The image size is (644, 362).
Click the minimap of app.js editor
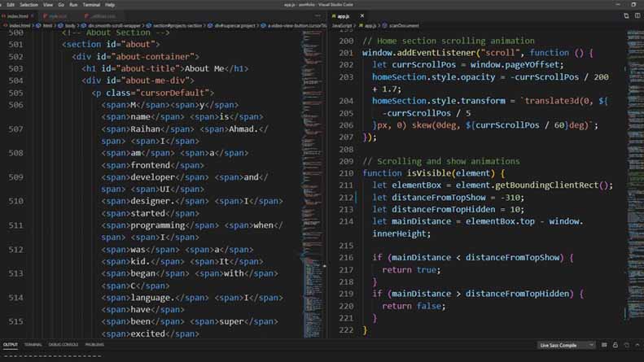(x=635, y=184)
